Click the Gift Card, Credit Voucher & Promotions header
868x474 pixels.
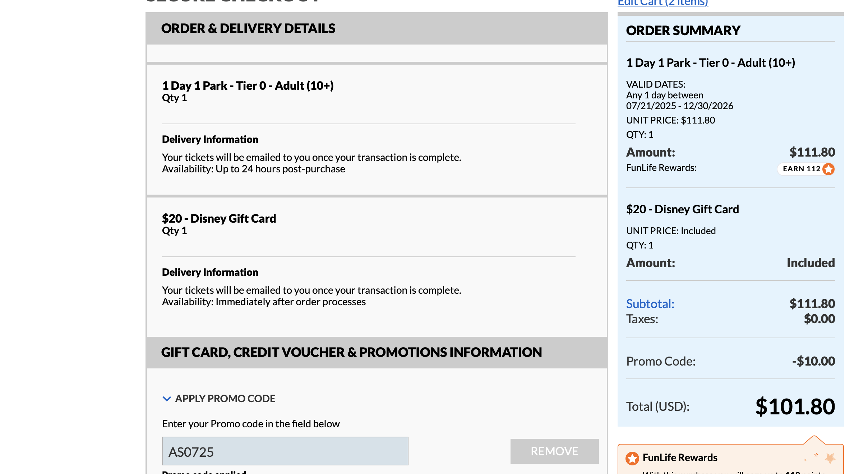(x=351, y=353)
